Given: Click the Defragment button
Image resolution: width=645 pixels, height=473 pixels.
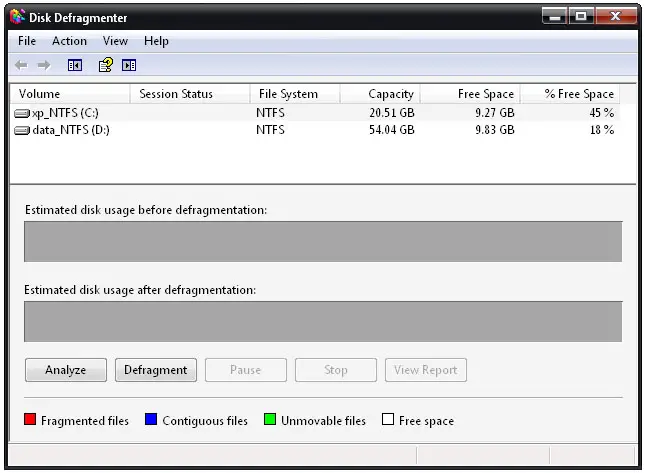Looking at the screenshot, I should [x=156, y=370].
